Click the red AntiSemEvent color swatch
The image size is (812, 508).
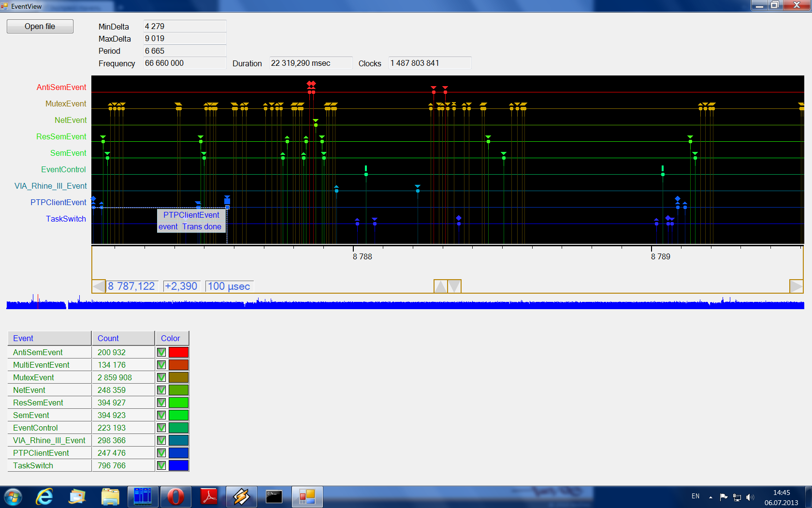tap(178, 352)
